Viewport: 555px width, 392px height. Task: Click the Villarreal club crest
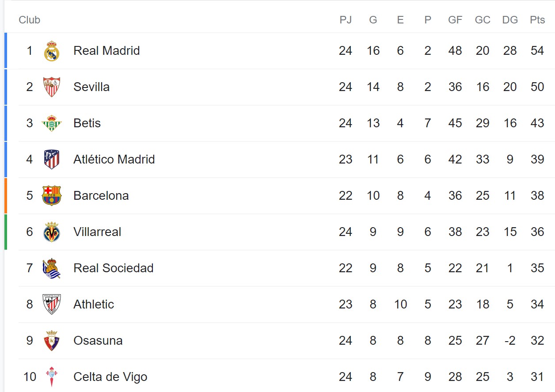(x=52, y=232)
